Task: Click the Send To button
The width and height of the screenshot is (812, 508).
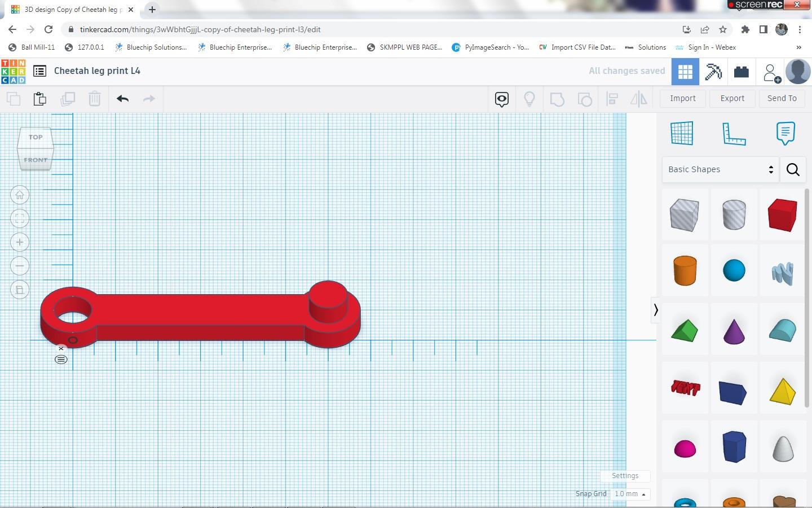Action: [782, 98]
